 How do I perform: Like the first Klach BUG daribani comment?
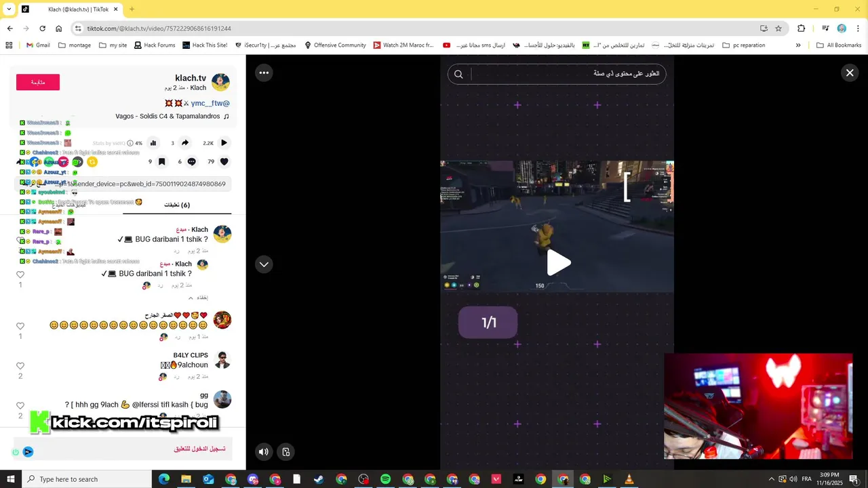[x=20, y=241]
